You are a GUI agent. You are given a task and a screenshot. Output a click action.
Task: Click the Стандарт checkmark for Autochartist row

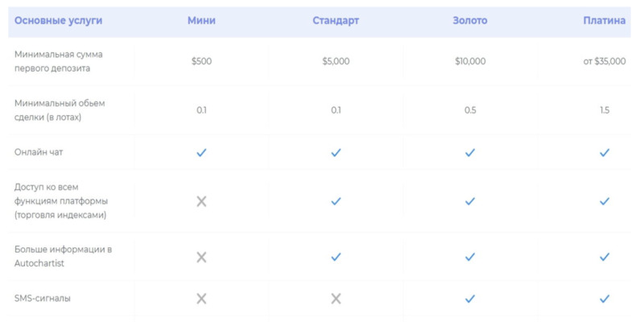click(x=336, y=257)
